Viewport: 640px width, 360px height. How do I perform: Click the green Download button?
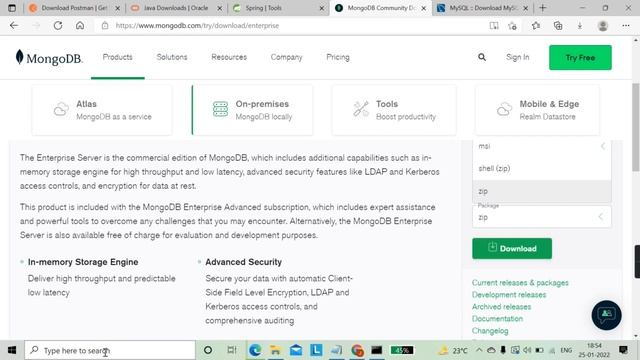pos(512,248)
